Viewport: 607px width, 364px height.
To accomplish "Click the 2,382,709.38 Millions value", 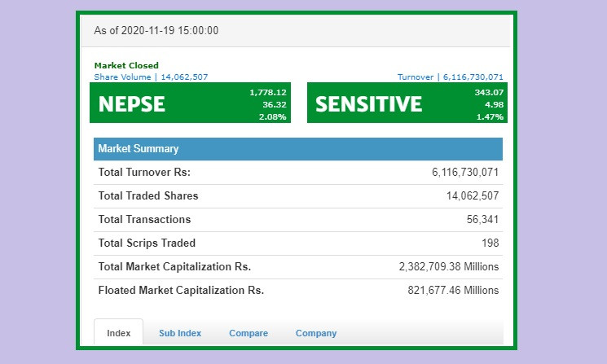I will click(x=449, y=266).
